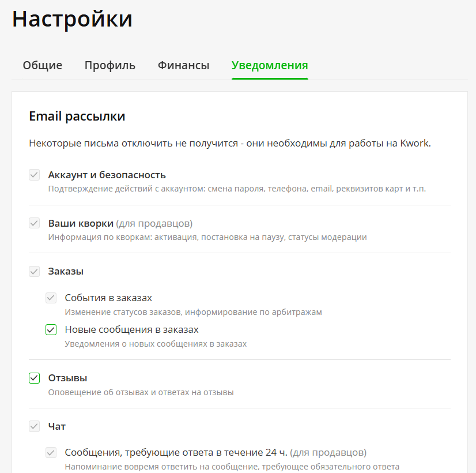Toggle the Ваши кворки checkbox
476x473 pixels.
[x=35, y=223]
